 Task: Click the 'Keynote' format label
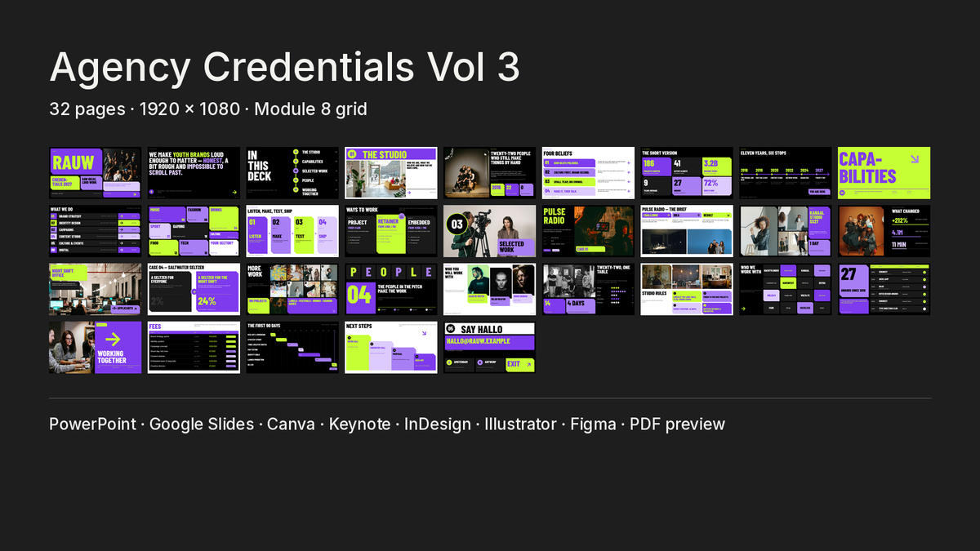[x=359, y=424]
